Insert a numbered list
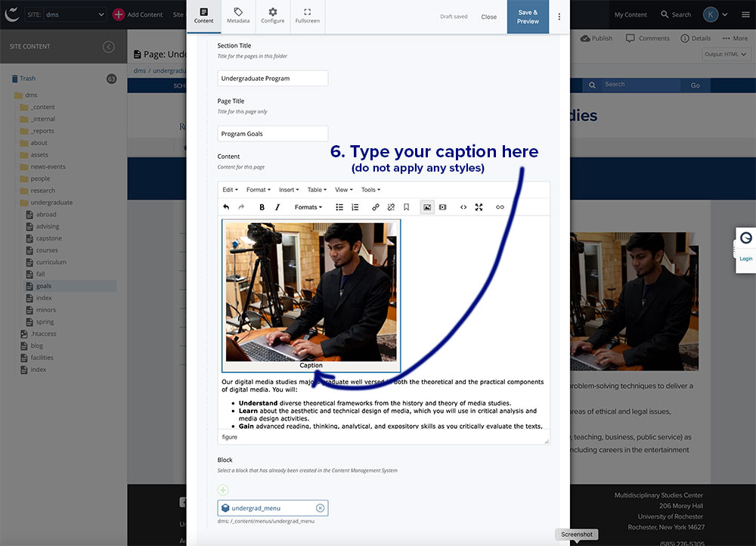Viewport: 756px width, 546px height. [355, 207]
